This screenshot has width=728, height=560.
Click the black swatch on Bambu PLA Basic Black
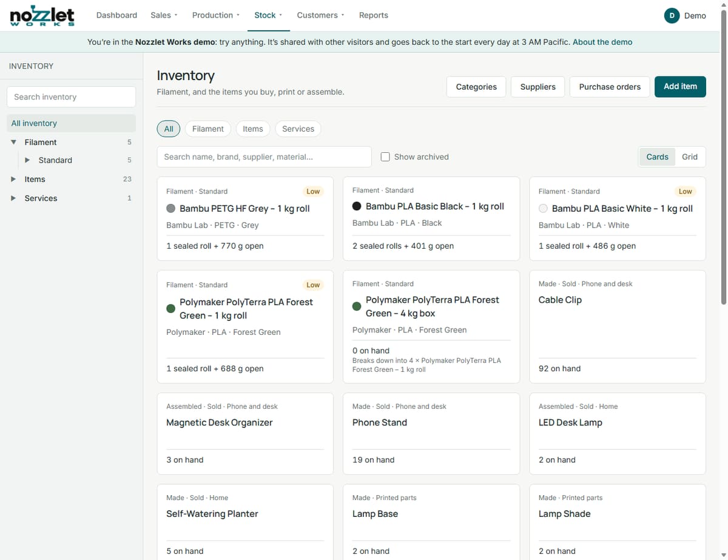(357, 206)
